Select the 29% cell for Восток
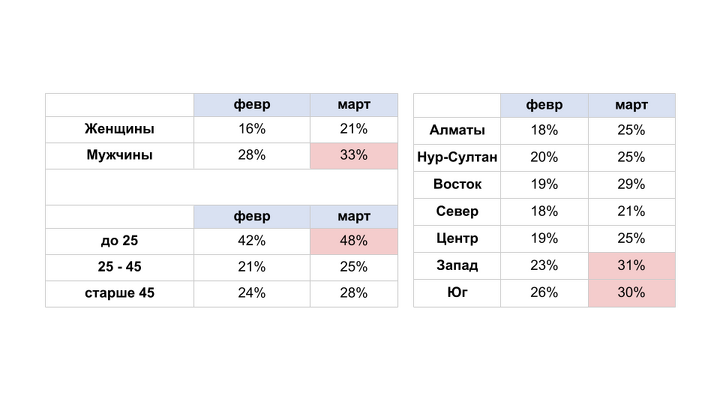 tap(631, 185)
